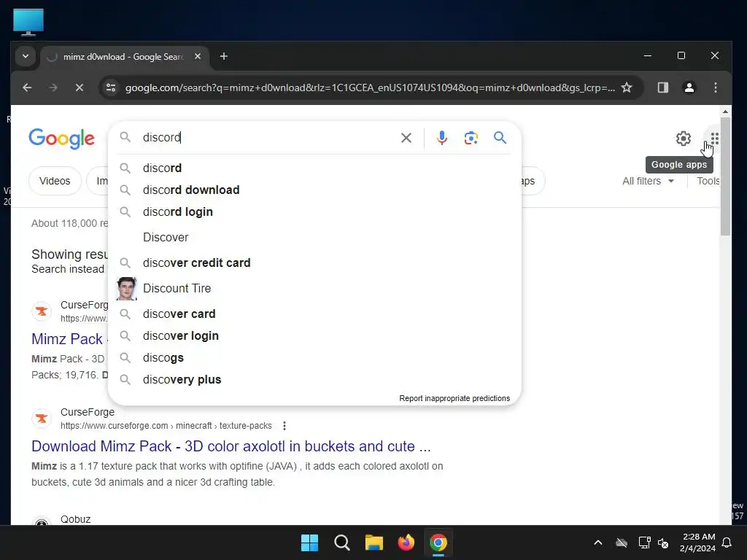Screen dimensions: 747x560
Task: Open notifications bell in taskbar
Action: click(x=727, y=542)
